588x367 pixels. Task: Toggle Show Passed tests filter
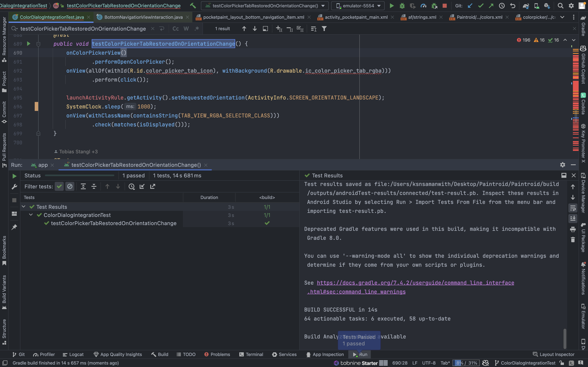pos(59,186)
